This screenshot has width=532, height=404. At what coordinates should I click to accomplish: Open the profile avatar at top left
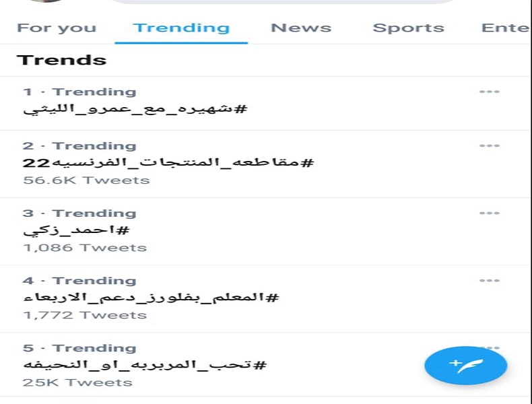[x=47, y=2]
